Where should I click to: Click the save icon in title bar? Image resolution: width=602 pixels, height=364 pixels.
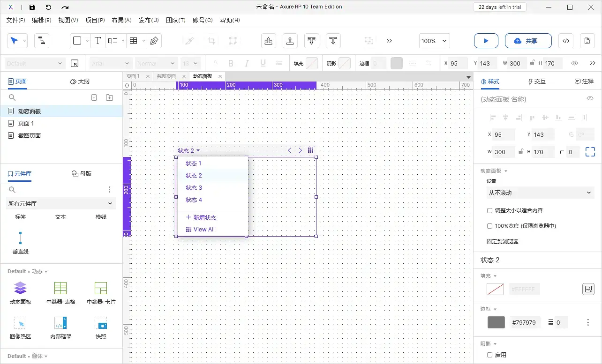tap(32, 7)
